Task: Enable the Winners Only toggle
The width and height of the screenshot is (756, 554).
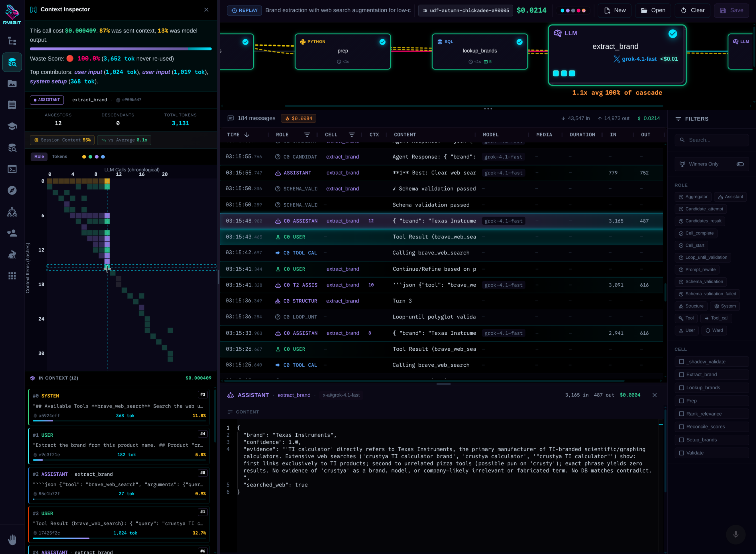Action: [741, 164]
